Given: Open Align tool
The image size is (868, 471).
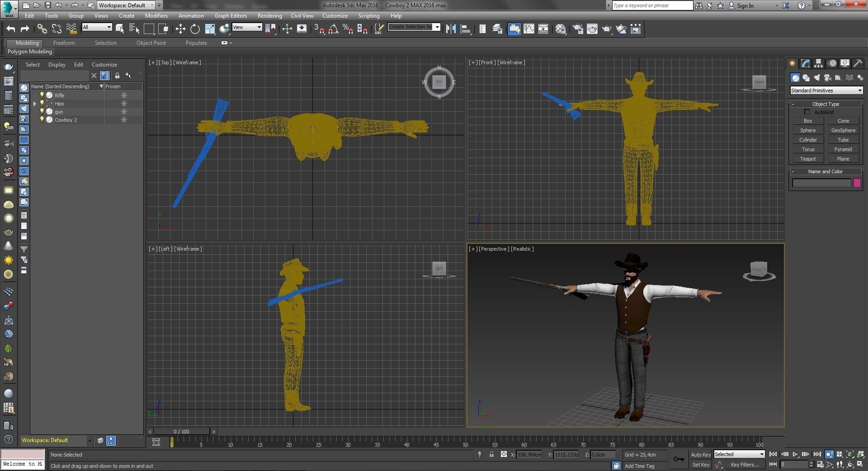Looking at the screenshot, I should [465, 29].
